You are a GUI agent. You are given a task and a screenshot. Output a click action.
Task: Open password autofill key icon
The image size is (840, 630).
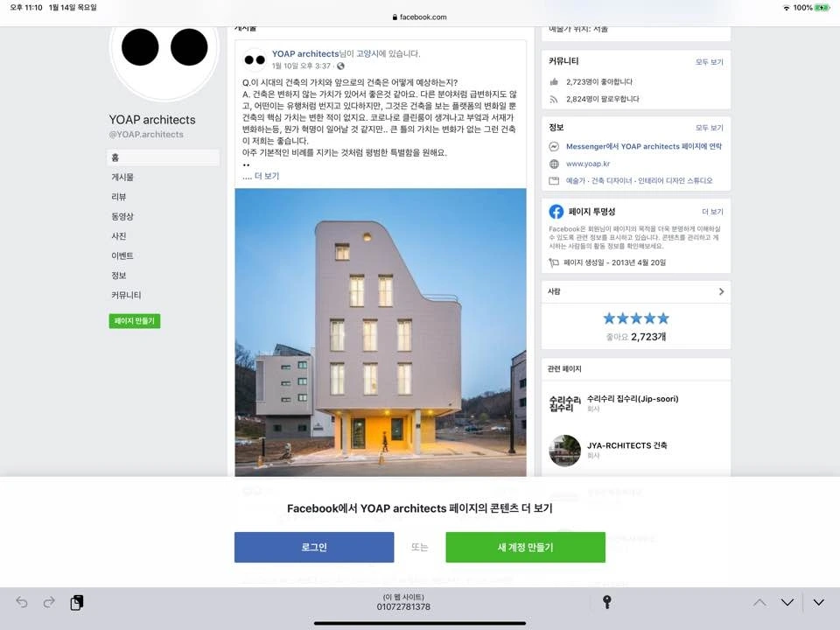pos(606,602)
